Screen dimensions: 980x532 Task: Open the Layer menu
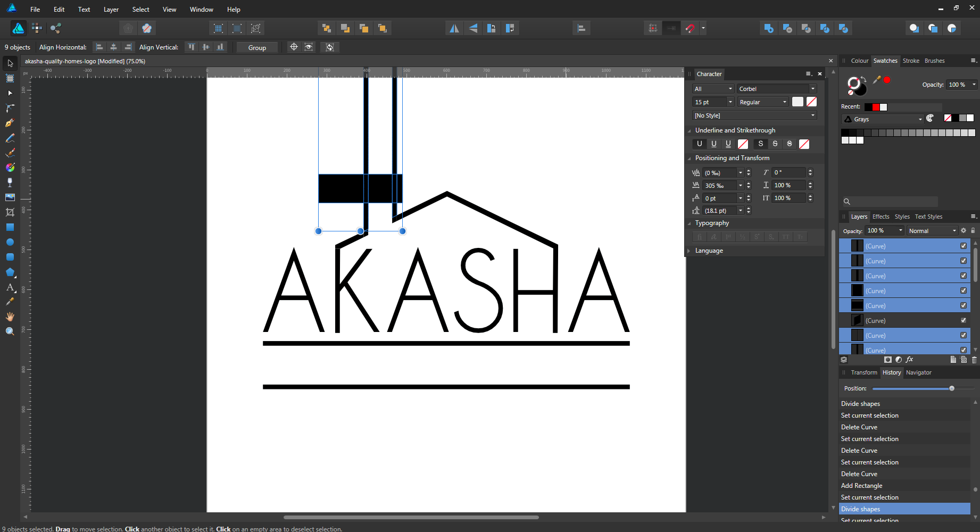[x=111, y=10]
